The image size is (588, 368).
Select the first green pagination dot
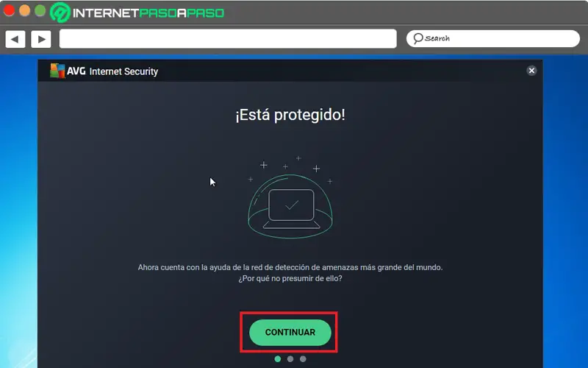pyautogui.click(x=278, y=359)
